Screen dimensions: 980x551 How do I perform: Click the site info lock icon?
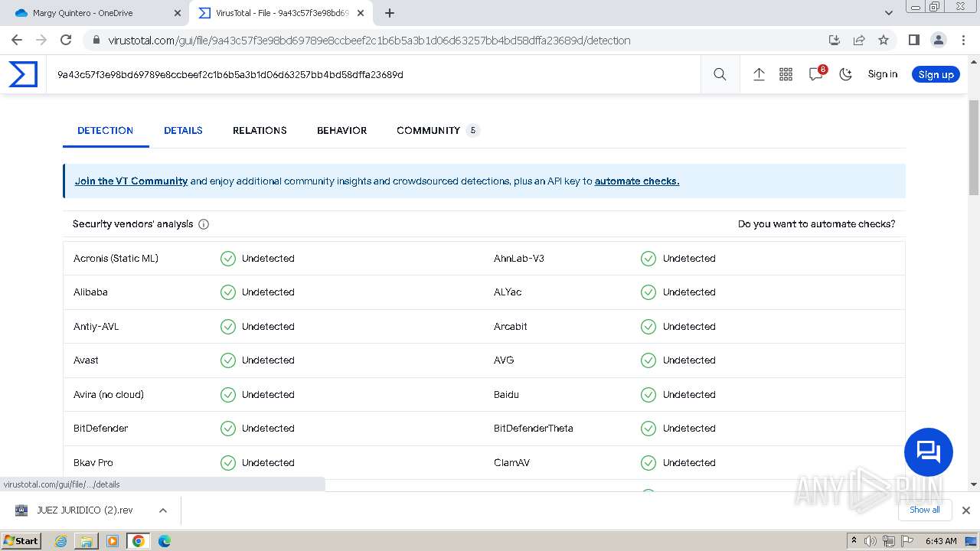(96, 40)
